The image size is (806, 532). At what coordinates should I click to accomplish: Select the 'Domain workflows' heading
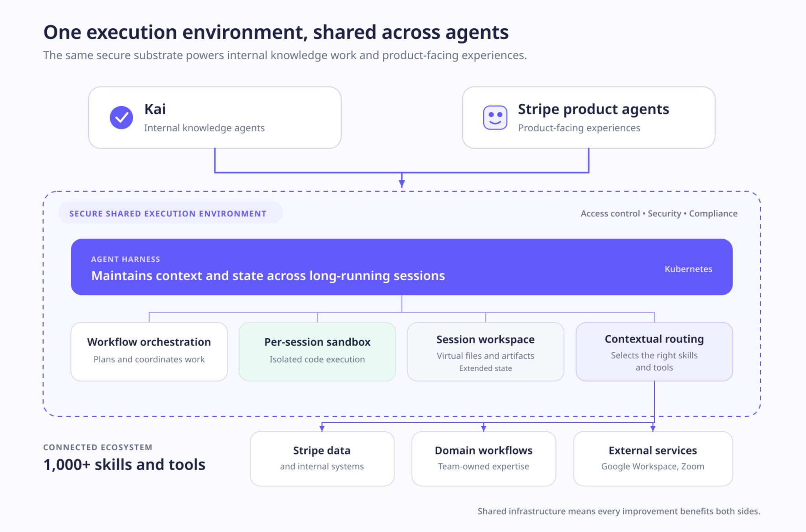tap(484, 450)
